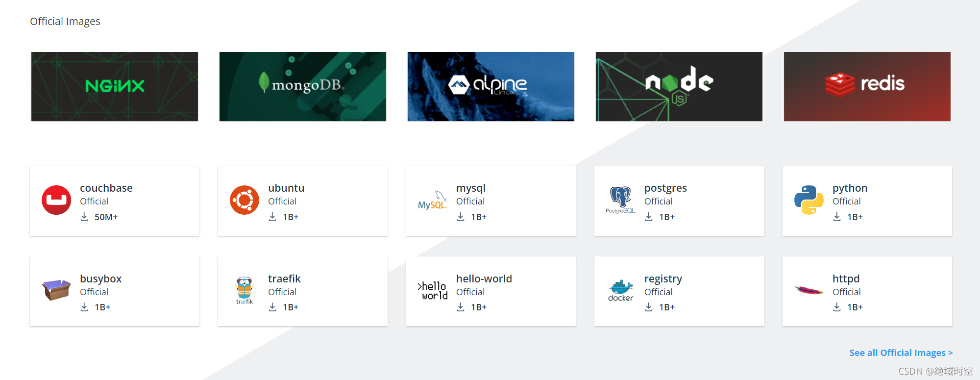Open the NGINX banner image

tap(115, 86)
